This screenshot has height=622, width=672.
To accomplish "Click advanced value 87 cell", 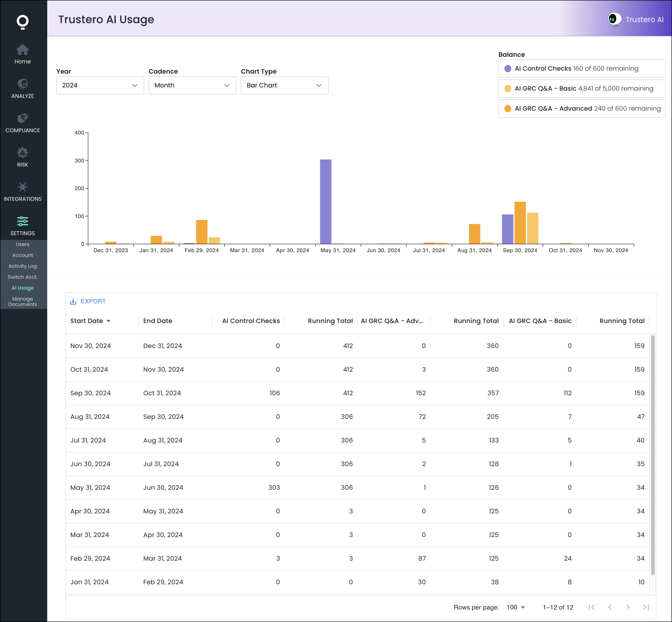I will 422,558.
